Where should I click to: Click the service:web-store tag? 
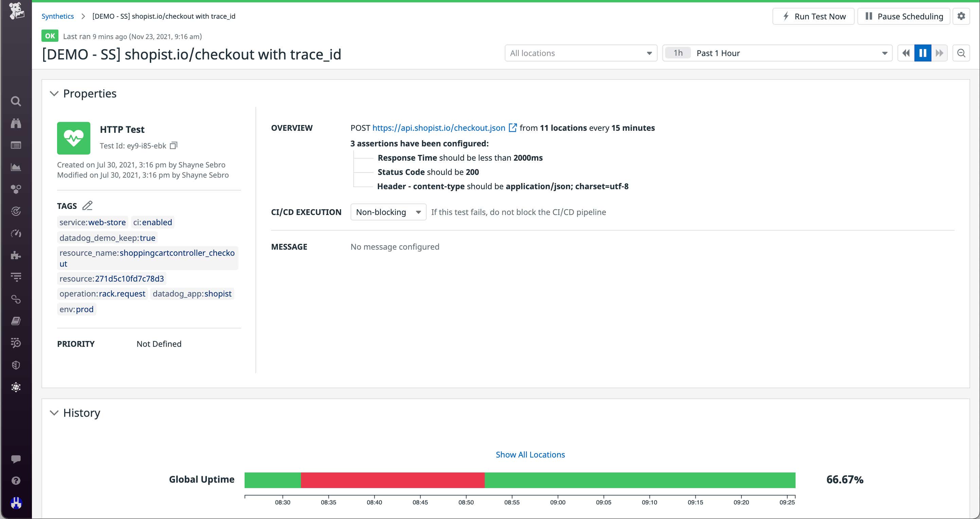[92, 222]
